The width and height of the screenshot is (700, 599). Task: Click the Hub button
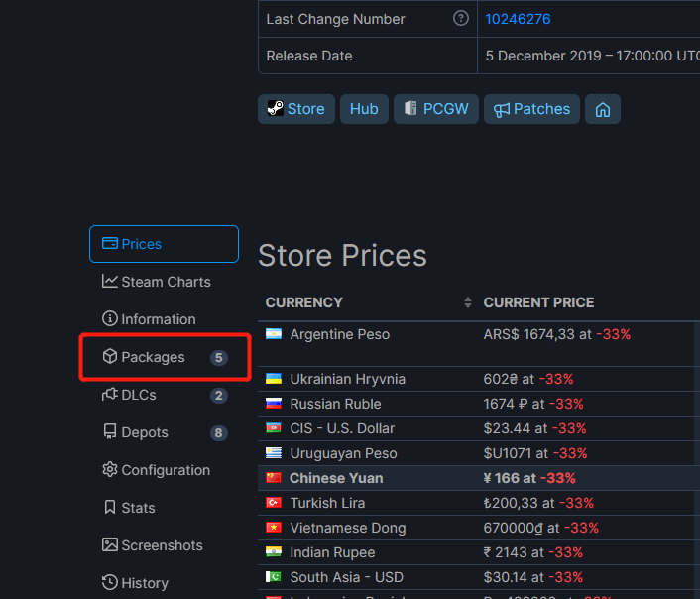click(364, 109)
